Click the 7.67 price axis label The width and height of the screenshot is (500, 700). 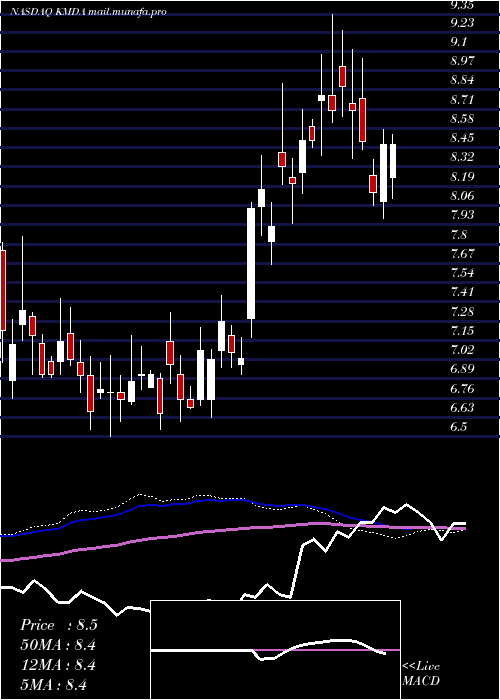click(462, 254)
